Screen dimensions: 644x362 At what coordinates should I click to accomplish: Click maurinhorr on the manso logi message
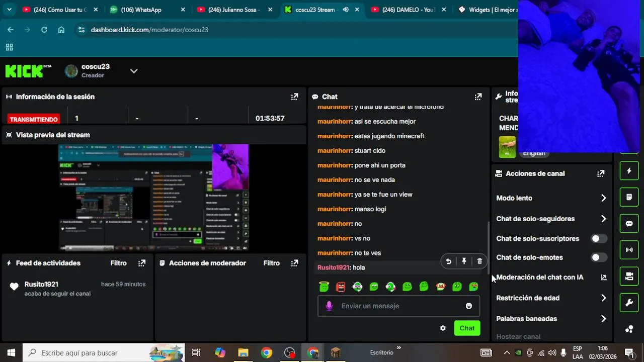click(334, 209)
